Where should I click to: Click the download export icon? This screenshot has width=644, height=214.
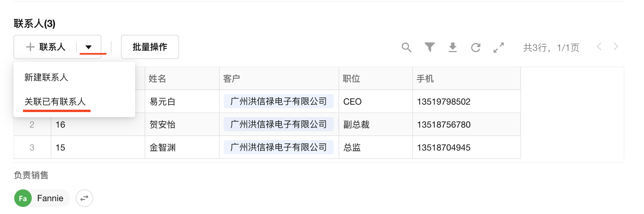pyautogui.click(x=452, y=48)
